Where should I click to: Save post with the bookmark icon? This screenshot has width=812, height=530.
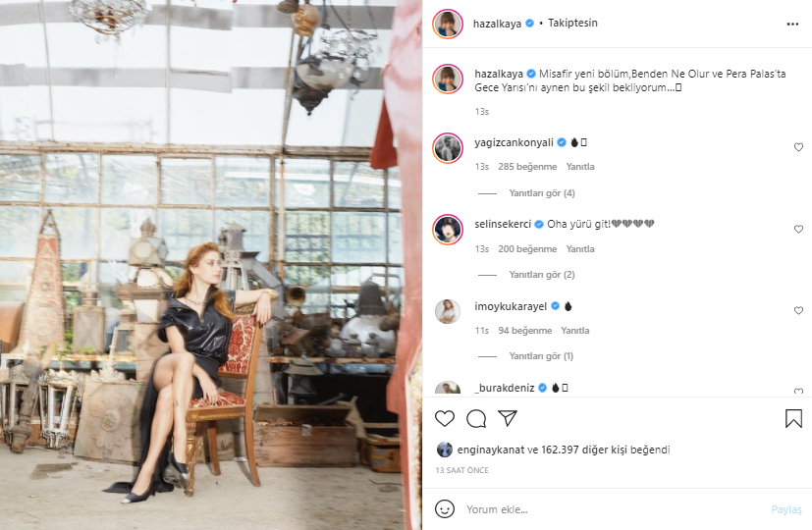click(x=793, y=418)
